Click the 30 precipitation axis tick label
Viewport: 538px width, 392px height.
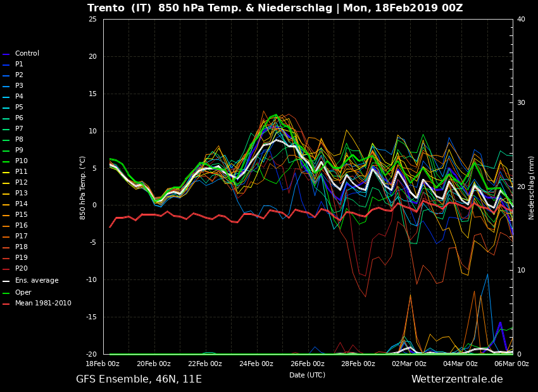coord(521,103)
